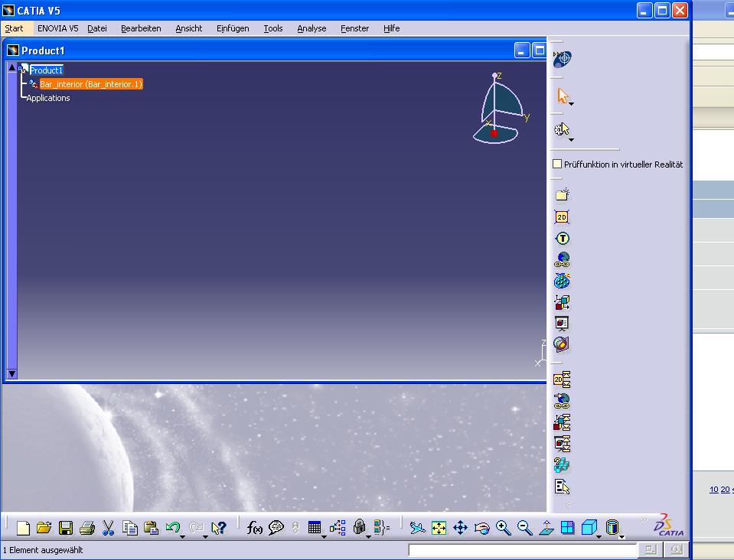Select the Rotate view tool

coord(481,528)
